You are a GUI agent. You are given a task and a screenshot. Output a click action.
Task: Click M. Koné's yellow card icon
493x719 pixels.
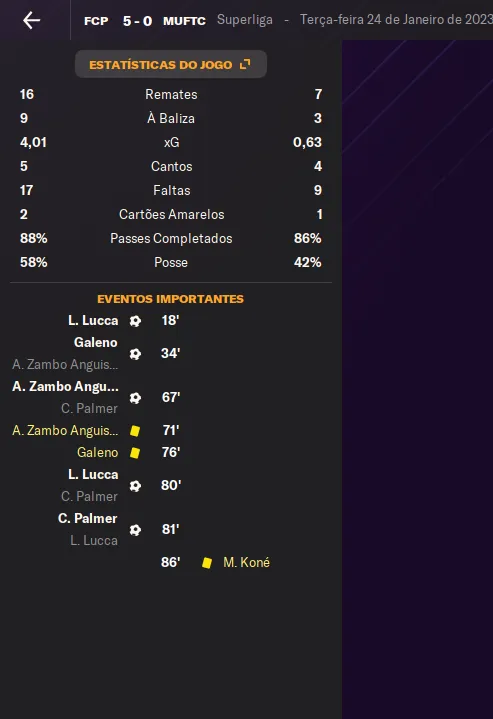coord(207,563)
